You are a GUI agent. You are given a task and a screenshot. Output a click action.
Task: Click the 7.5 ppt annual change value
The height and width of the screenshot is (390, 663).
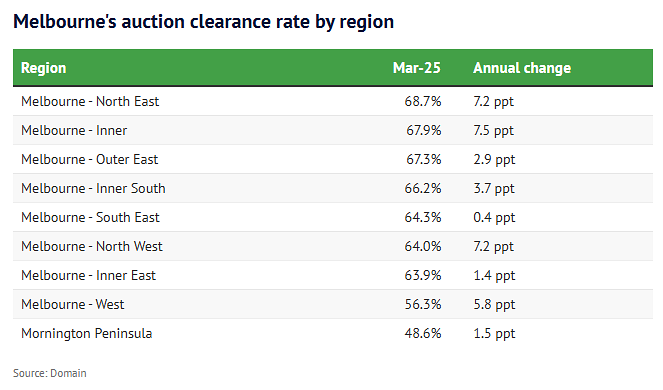493,131
